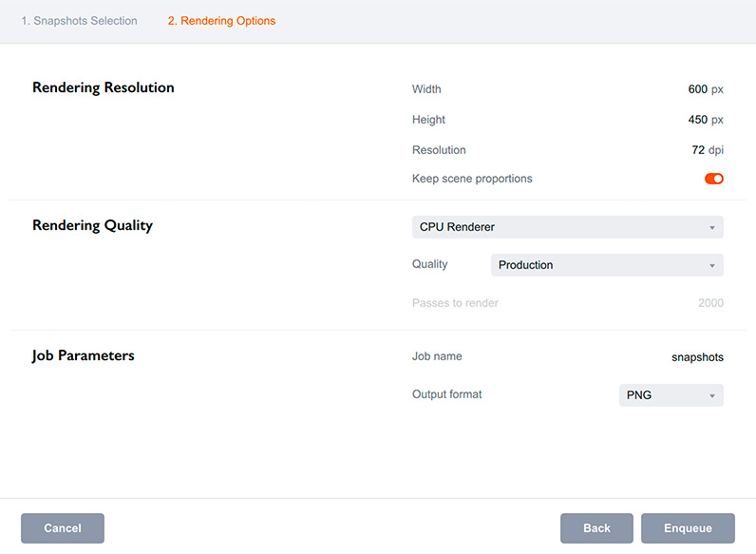The width and height of the screenshot is (756, 554).
Task: Click the Passes to render value 2000
Action: pyautogui.click(x=709, y=303)
